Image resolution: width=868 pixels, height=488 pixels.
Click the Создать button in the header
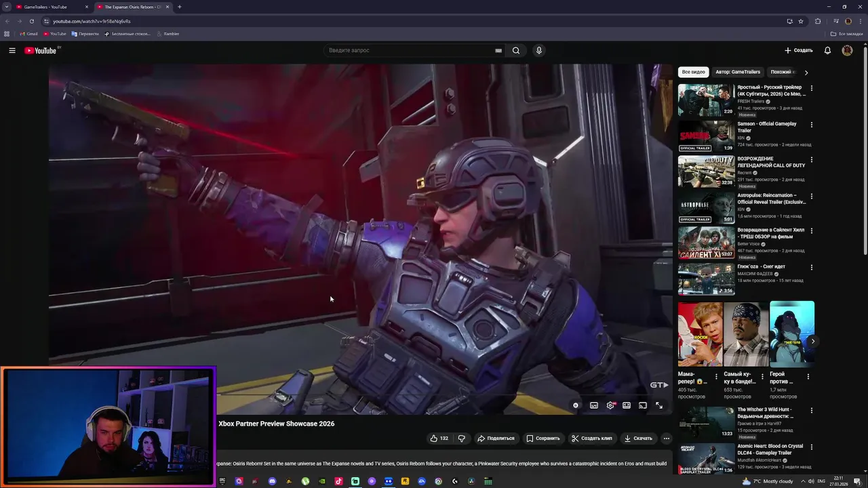798,50
